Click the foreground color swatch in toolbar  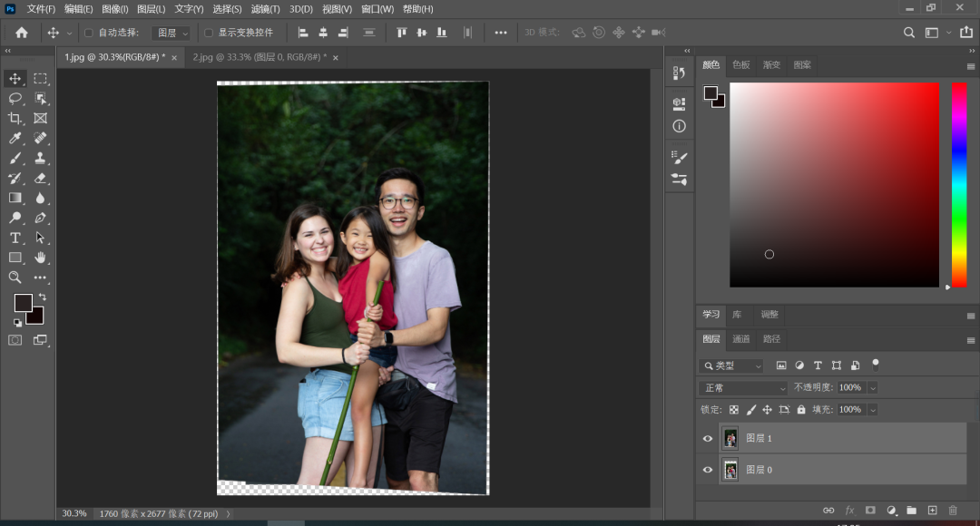tap(23, 303)
